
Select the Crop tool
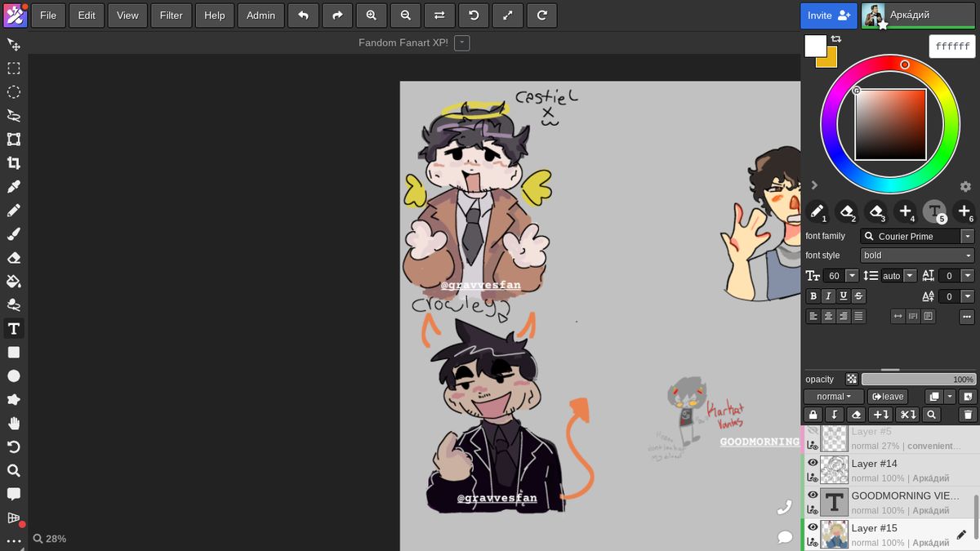[14, 162]
